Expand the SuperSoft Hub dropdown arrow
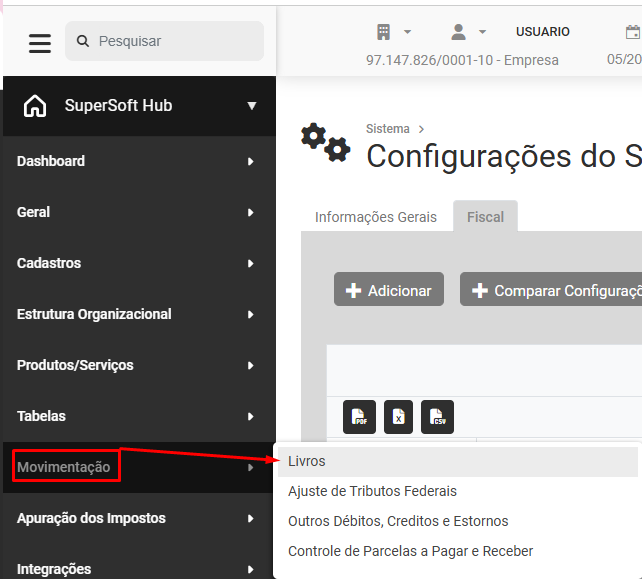The width and height of the screenshot is (642, 579). click(x=252, y=106)
